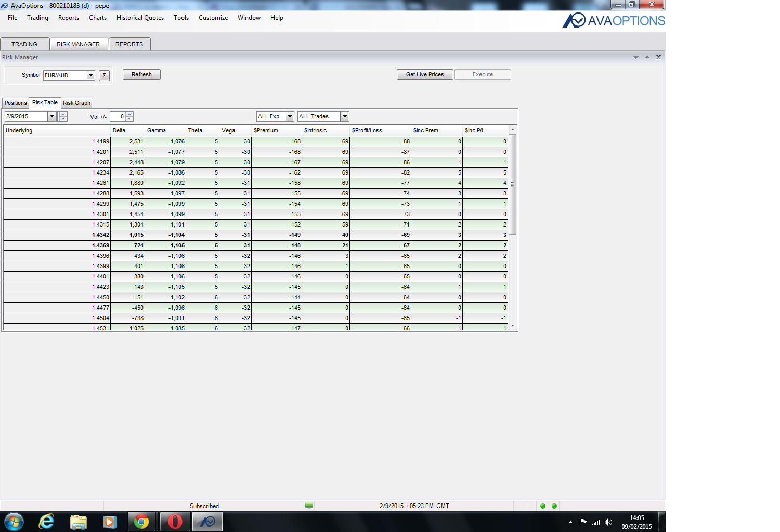Open Windows Explorer from the taskbar
Viewport: 780px width, 532px height.
click(x=79, y=522)
